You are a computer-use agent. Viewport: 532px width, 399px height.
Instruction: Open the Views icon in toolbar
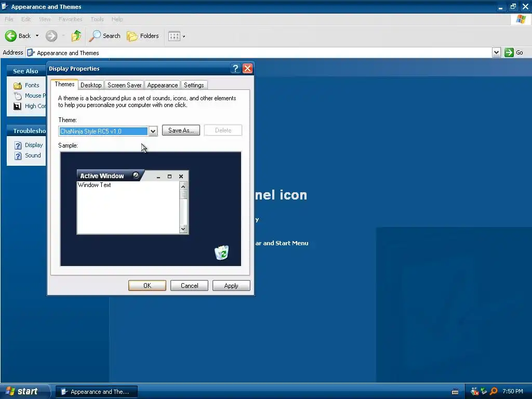pos(174,36)
